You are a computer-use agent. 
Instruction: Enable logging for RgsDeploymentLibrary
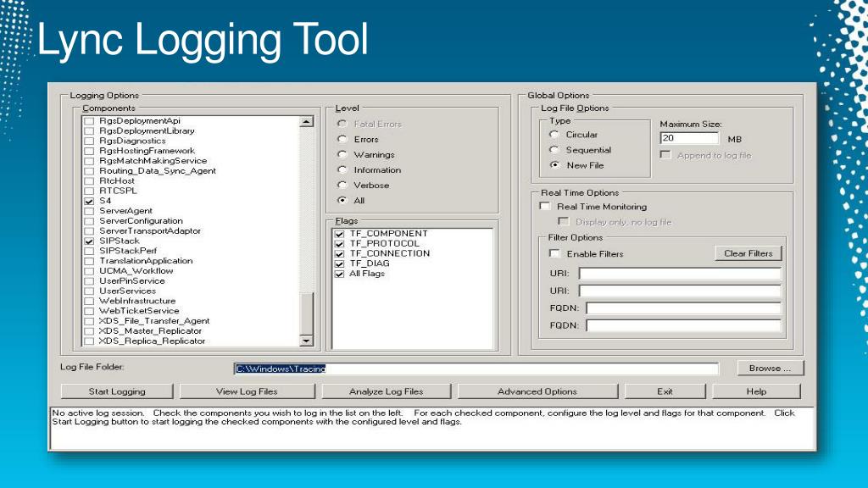pyautogui.click(x=89, y=131)
